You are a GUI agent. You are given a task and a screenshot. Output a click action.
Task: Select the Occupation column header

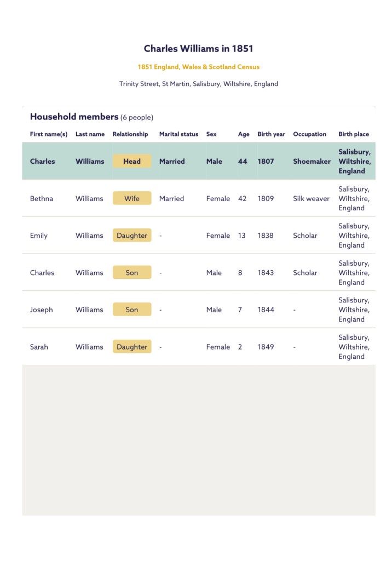(x=309, y=134)
